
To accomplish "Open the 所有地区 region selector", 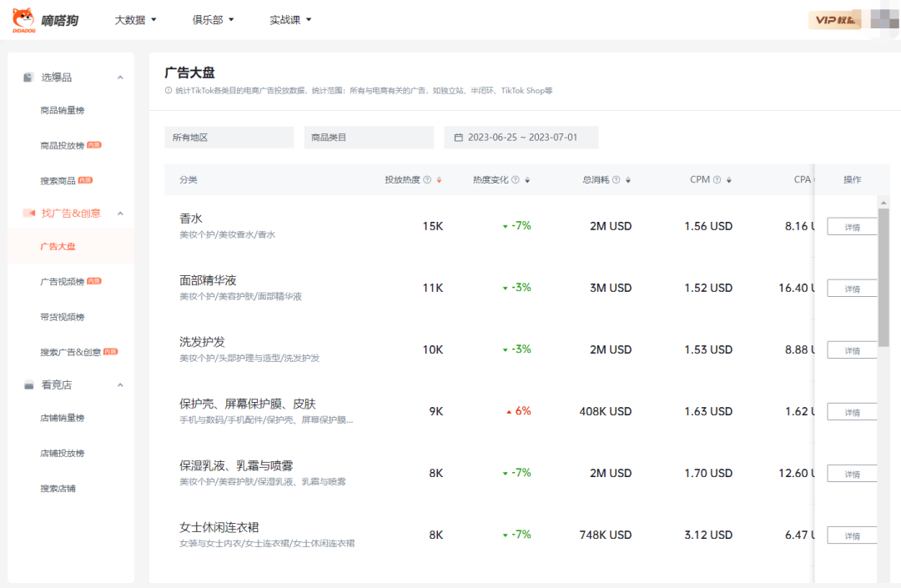I will pos(229,138).
